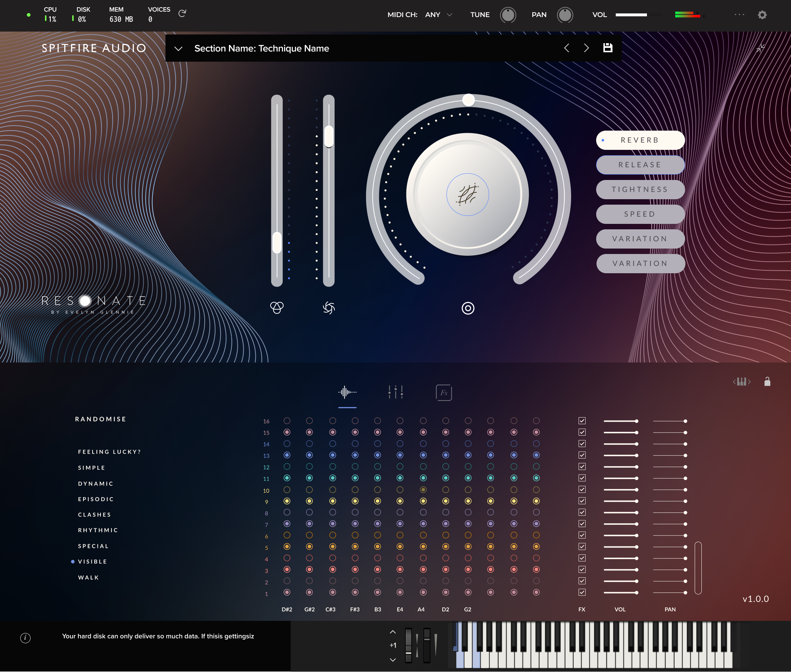The height and width of the screenshot is (672, 791).
Task: Toggle the FX checkbox for row 13
Action: (x=582, y=455)
